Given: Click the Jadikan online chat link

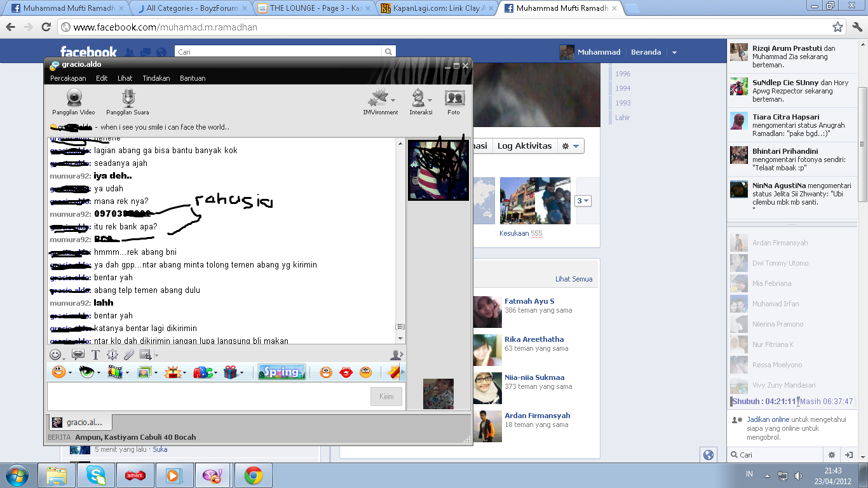Looking at the screenshot, I should [x=768, y=419].
